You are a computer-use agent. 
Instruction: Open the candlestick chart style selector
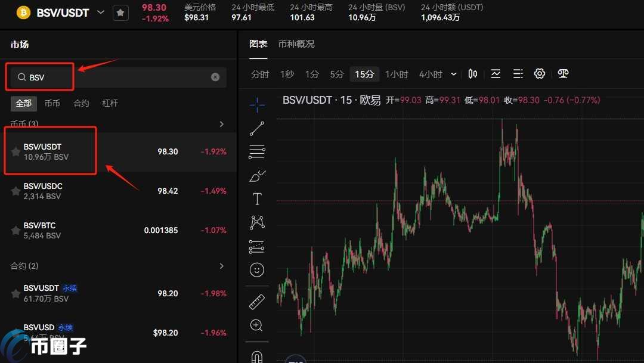473,74
